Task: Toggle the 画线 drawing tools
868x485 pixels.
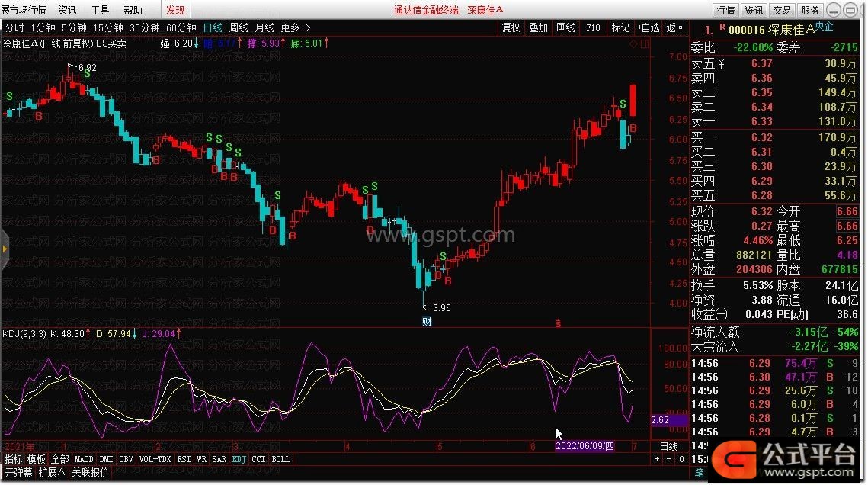Action: (x=565, y=27)
